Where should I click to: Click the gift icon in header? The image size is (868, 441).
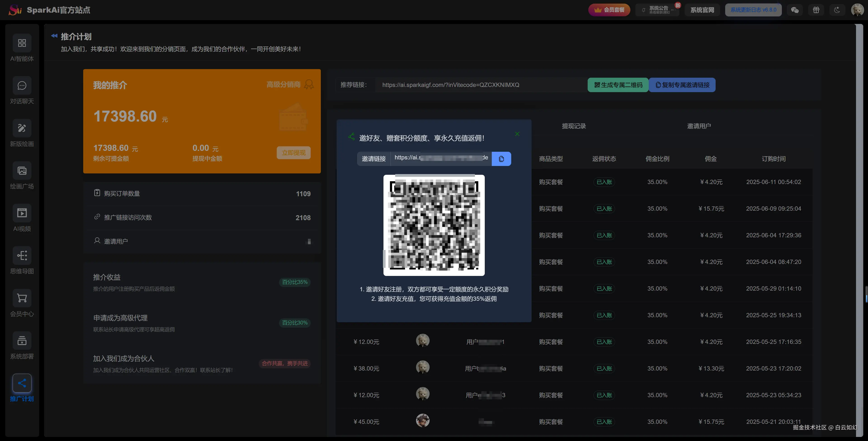816,10
